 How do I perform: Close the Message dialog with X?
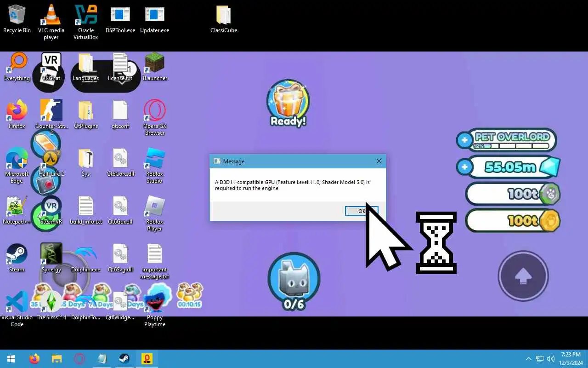(379, 161)
